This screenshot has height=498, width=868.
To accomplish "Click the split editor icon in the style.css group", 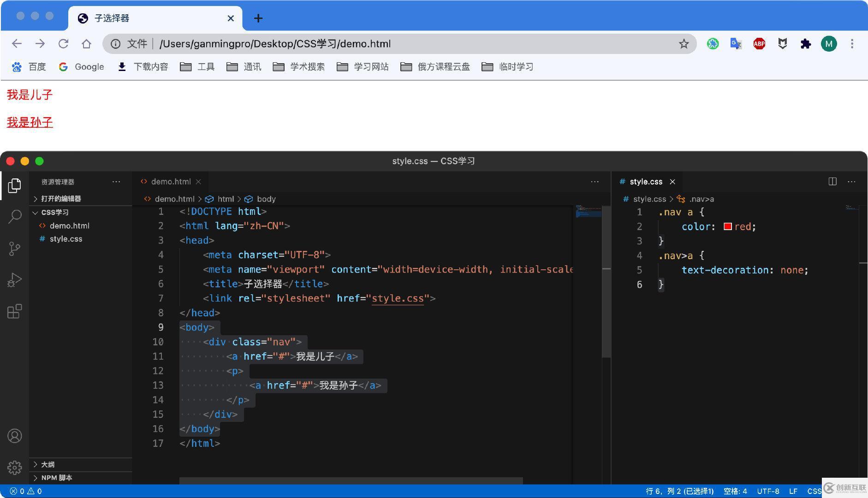I will click(x=832, y=182).
